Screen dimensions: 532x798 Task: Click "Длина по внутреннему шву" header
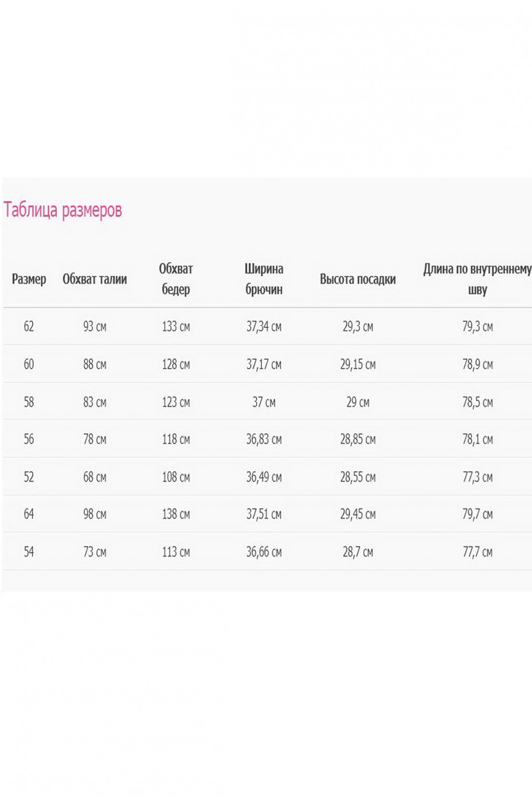pos(477,279)
